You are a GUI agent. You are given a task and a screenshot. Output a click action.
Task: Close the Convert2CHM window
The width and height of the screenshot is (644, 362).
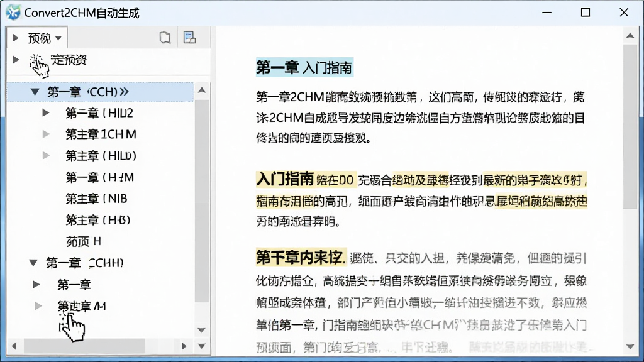(x=624, y=13)
